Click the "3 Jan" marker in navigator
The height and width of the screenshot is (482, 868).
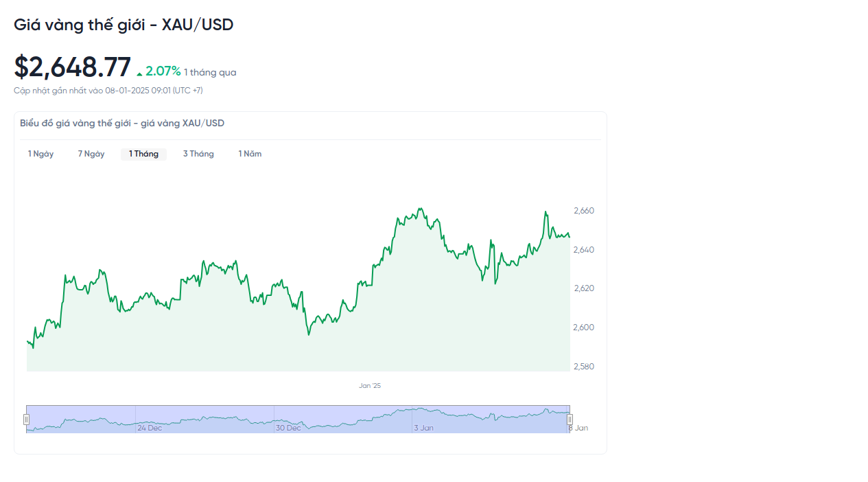click(423, 428)
